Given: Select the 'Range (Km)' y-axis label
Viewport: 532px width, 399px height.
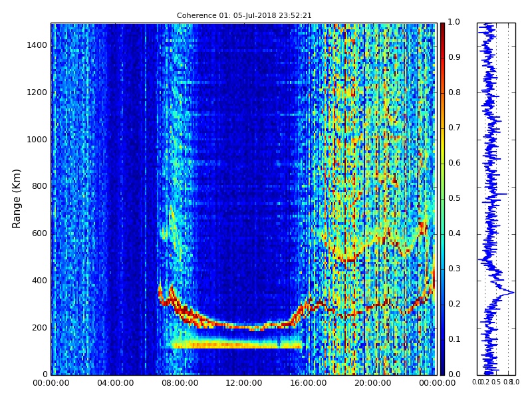Looking at the screenshot, I should [x=16, y=199].
